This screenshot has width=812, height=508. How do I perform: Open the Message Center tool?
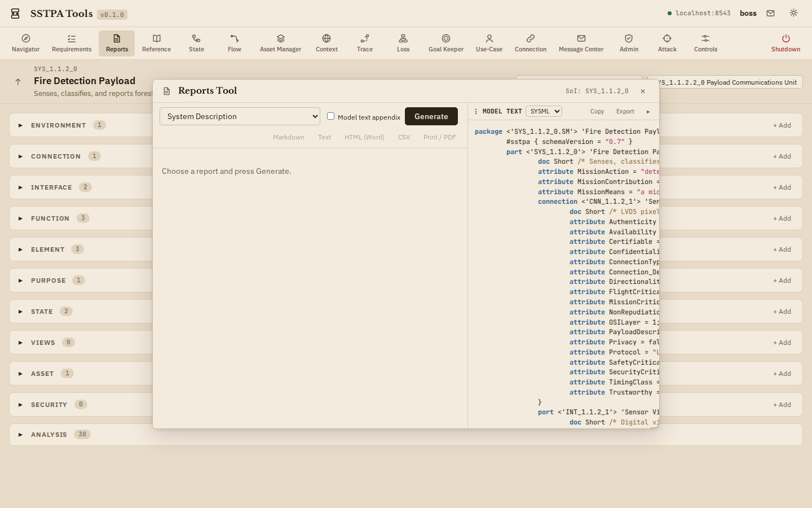click(x=581, y=43)
